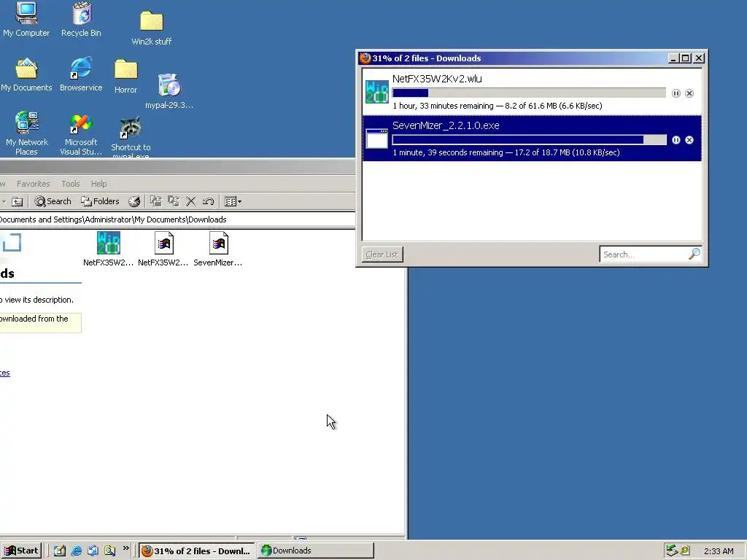Switch to '31% of 2 files' taskbar button

(x=197, y=551)
